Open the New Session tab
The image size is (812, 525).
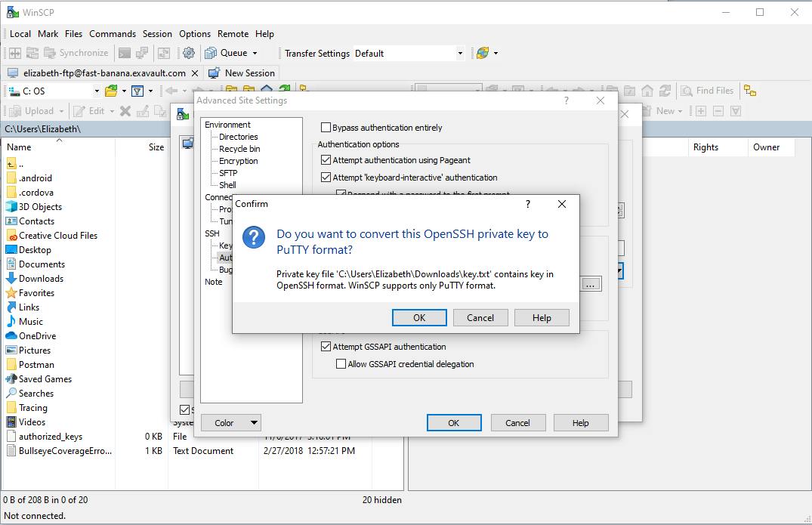[x=242, y=73]
